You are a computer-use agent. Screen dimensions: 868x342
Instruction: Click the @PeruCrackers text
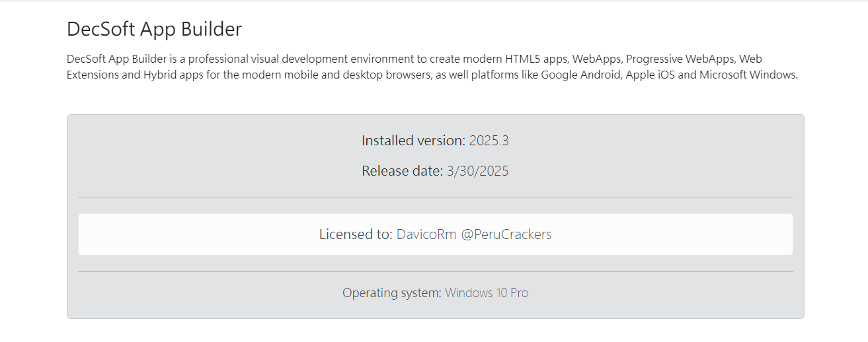point(506,234)
